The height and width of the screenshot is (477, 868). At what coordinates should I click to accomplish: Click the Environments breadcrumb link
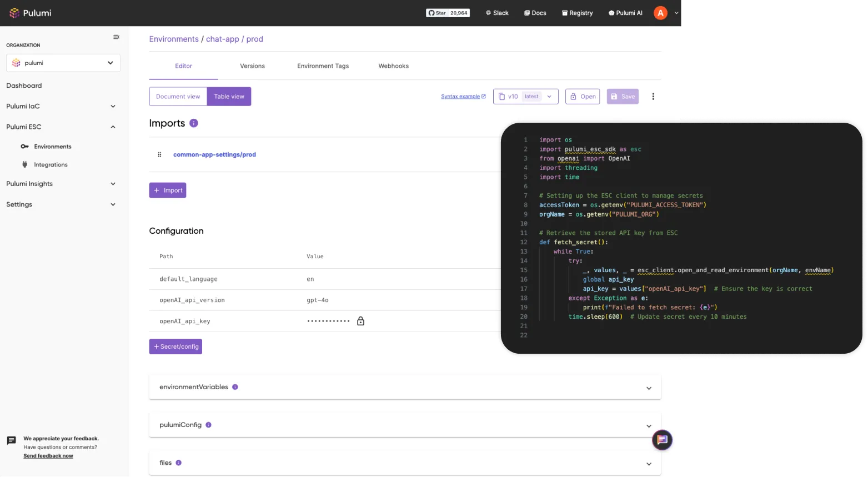[x=174, y=39]
